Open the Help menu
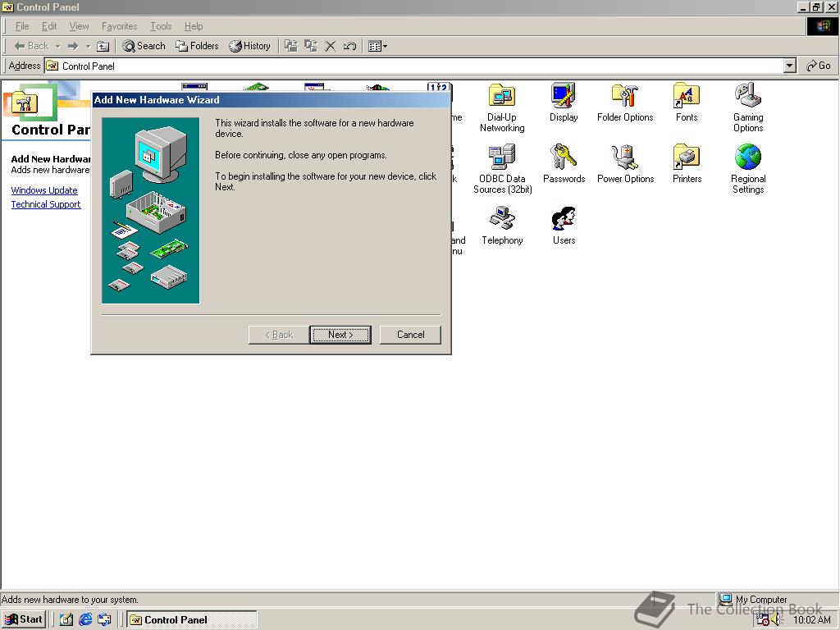The width and height of the screenshot is (840, 630). (x=194, y=26)
